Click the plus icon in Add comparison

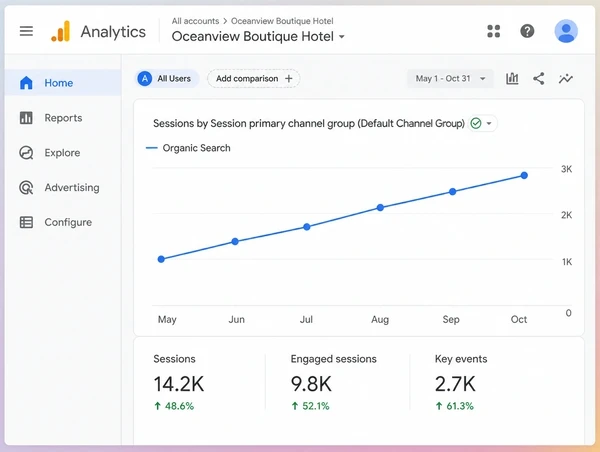pyautogui.click(x=289, y=79)
